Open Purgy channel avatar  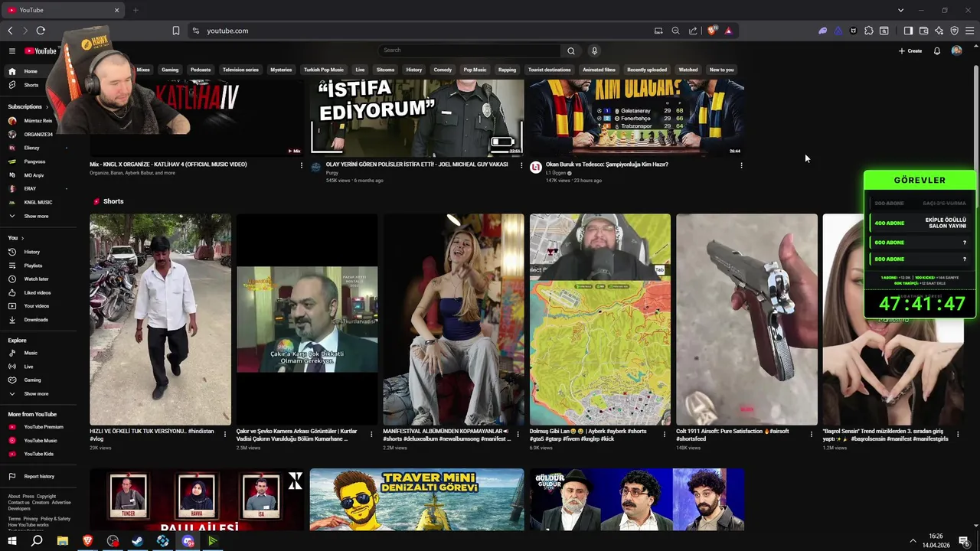316,167
